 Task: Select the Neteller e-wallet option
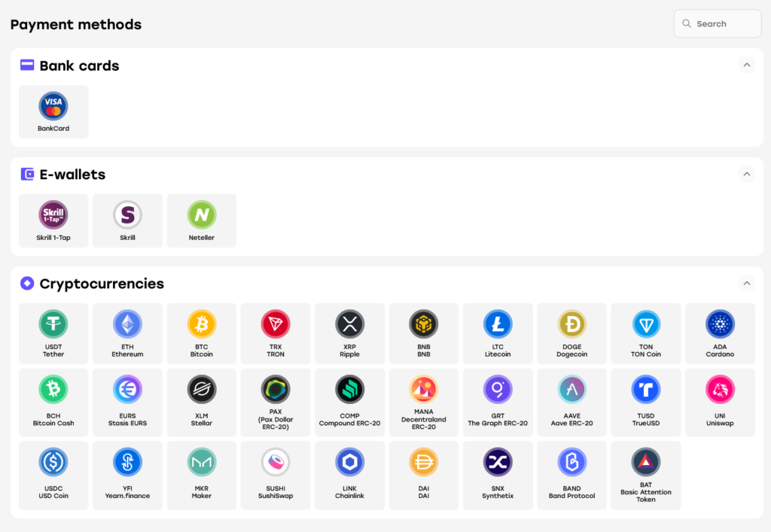pos(202,221)
